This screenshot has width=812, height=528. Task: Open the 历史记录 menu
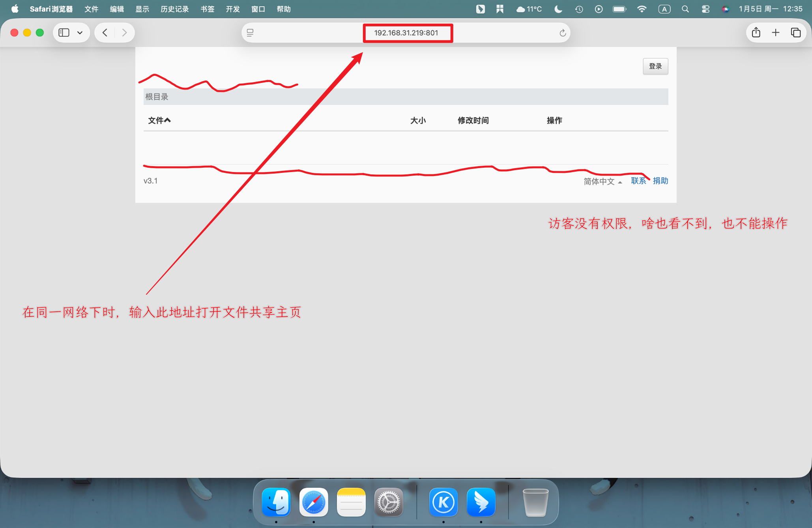174,9
